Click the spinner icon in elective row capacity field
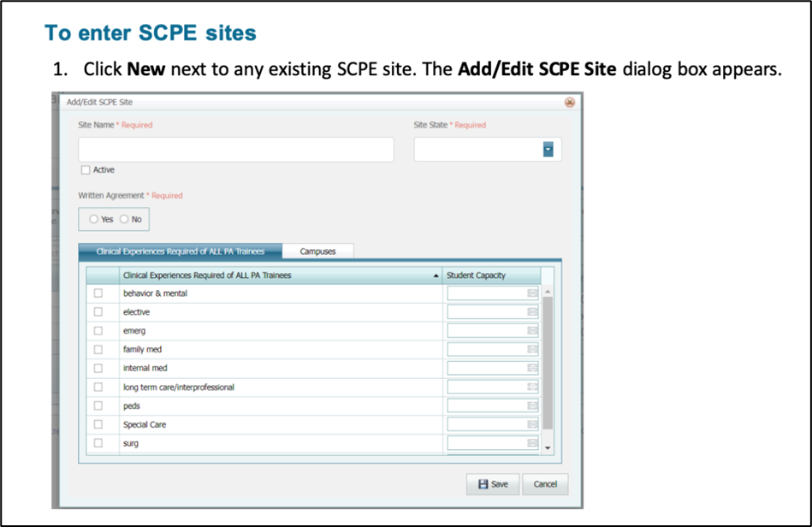Screen dimensions: 812x527 (x=533, y=312)
